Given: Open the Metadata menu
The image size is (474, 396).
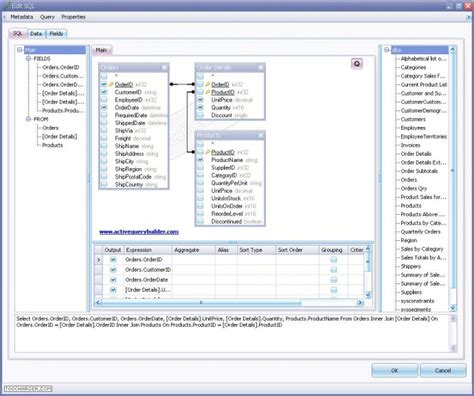Looking at the screenshot, I should tap(22, 17).
